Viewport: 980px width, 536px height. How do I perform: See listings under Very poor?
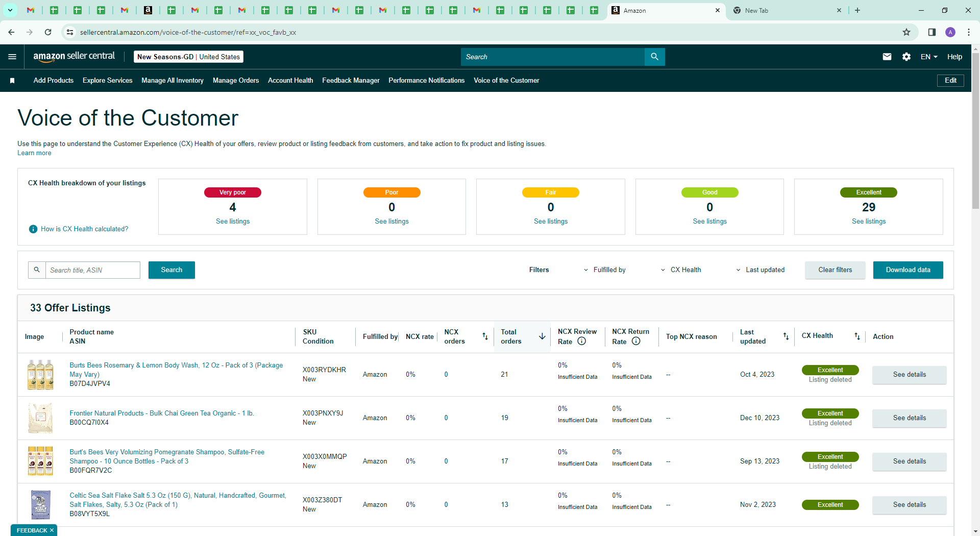click(233, 222)
